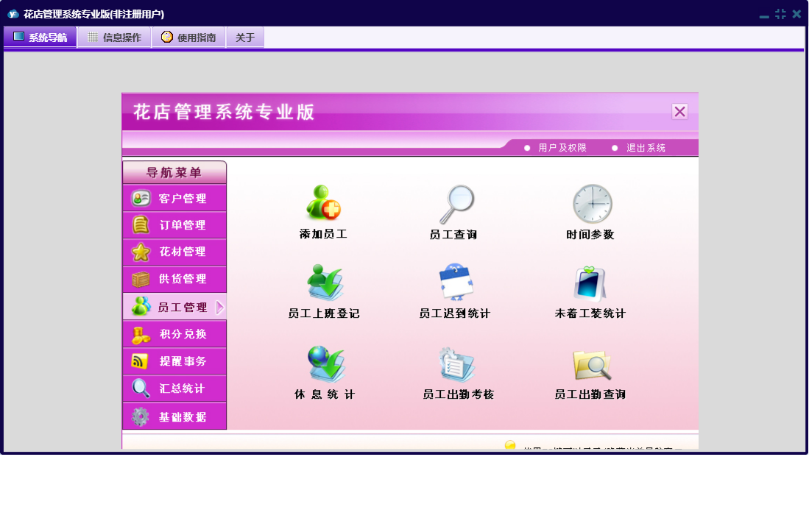Close the 花店管理系统专业版 navigation panel
The image size is (809, 532).
(679, 111)
